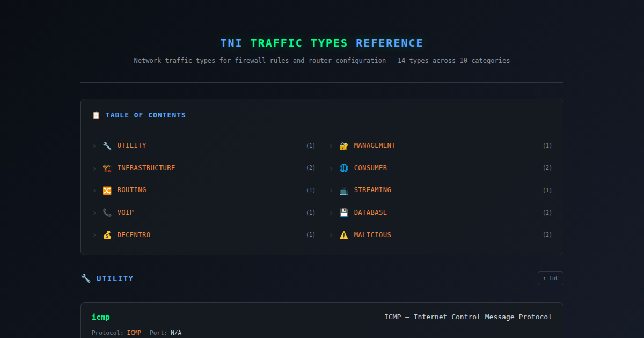Screen dimensions: 644x338
Task: Expand the INFRASTRUCTURE chevron
Action: (x=94, y=168)
